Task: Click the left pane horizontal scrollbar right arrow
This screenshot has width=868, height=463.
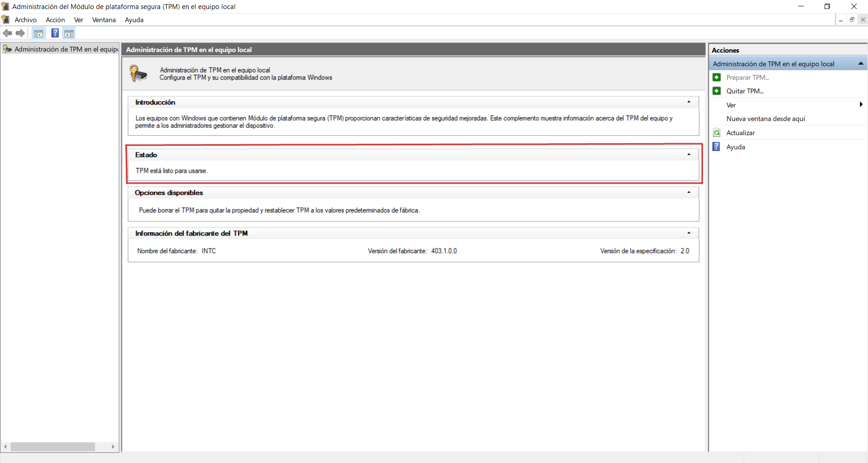Action: coord(113,447)
